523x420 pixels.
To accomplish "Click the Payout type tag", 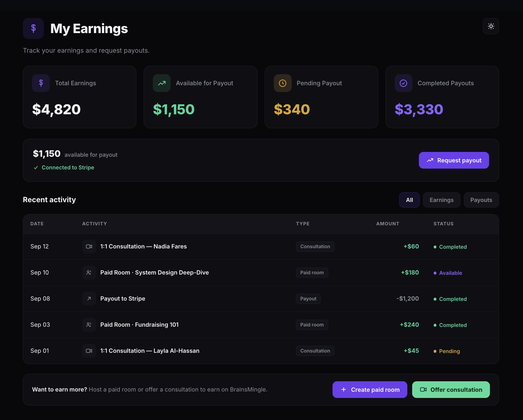I will pos(308,299).
